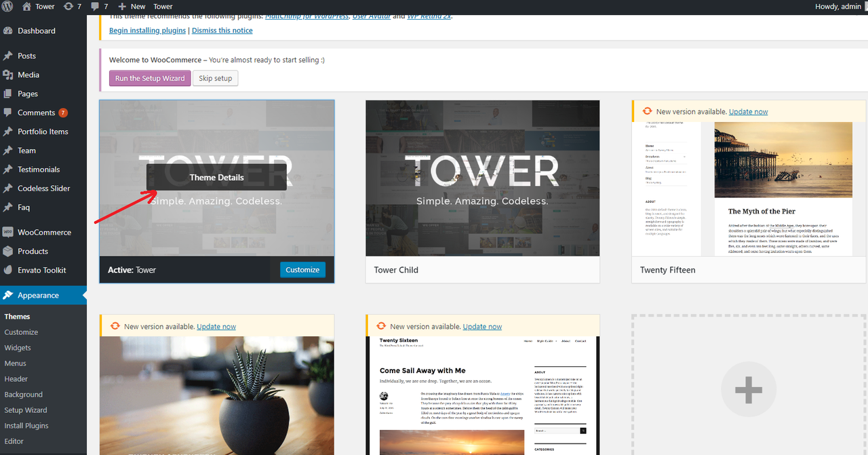Click the Products box icon
The width and height of the screenshot is (868, 455).
coord(8,251)
